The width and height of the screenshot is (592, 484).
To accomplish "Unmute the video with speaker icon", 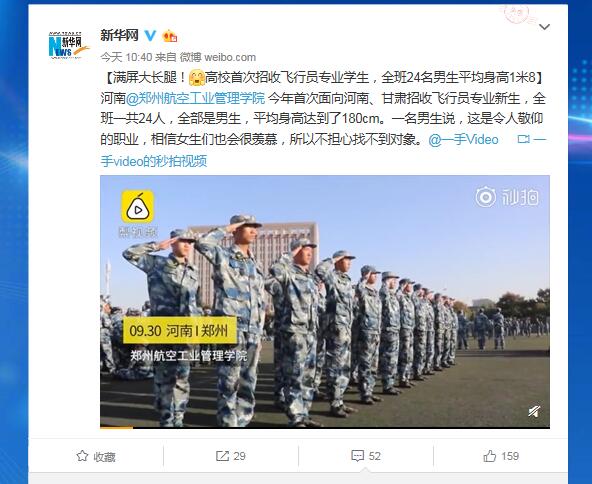I will point(533,411).
